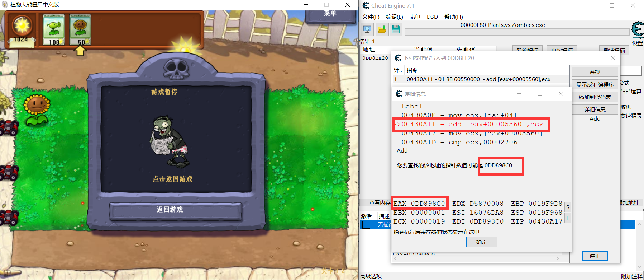Open the D3D menu
The width and height of the screenshot is (644, 280).
[432, 17]
